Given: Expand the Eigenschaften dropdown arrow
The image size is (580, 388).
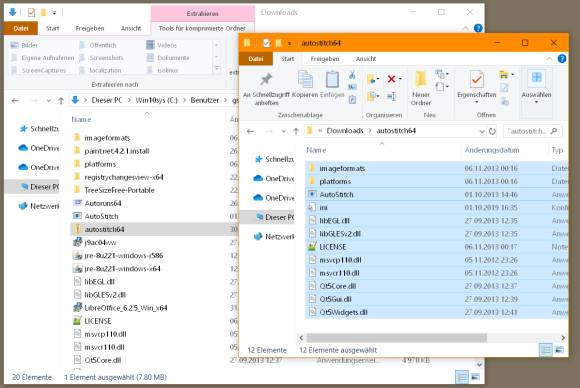Looking at the screenshot, I should coord(476,102).
